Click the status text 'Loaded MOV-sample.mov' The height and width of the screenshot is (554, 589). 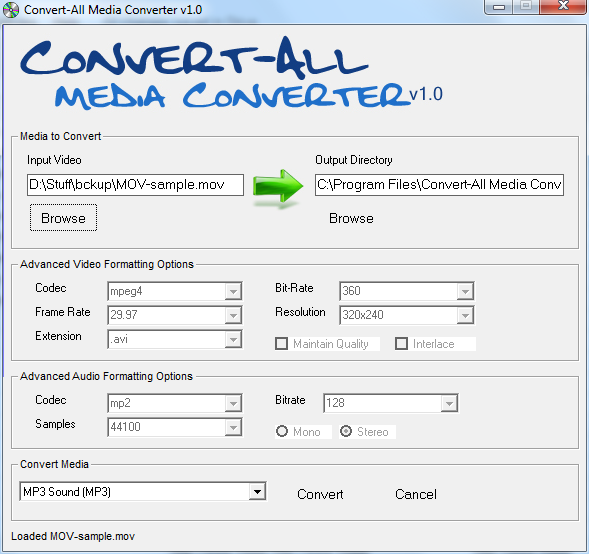point(73,536)
